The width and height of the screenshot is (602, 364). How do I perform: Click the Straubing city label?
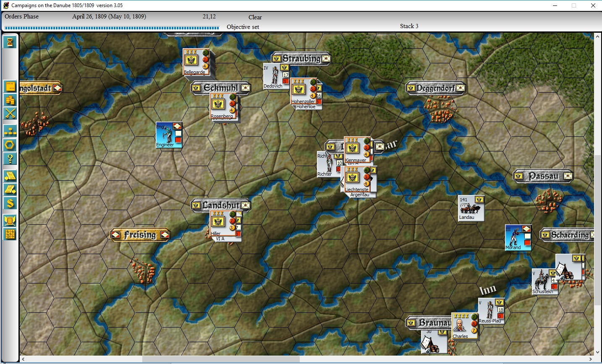click(x=301, y=58)
